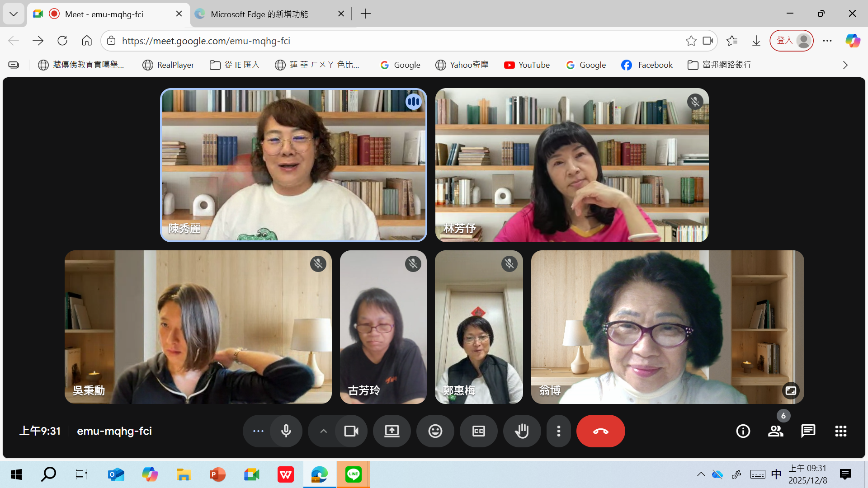Open the meeting details info icon
Image resolution: width=868 pixels, height=488 pixels.
(743, 431)
